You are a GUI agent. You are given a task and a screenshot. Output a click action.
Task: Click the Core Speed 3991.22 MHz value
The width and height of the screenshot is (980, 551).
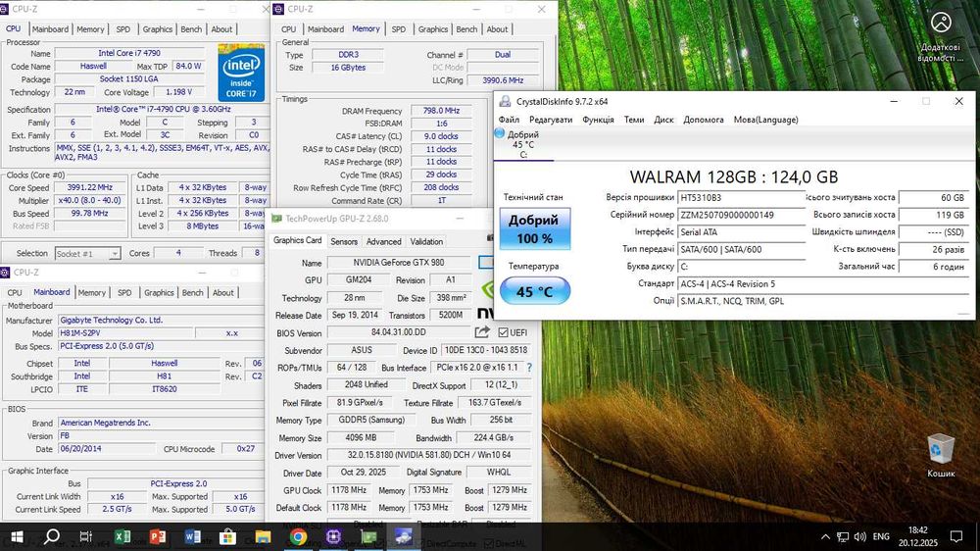(90, 187)
